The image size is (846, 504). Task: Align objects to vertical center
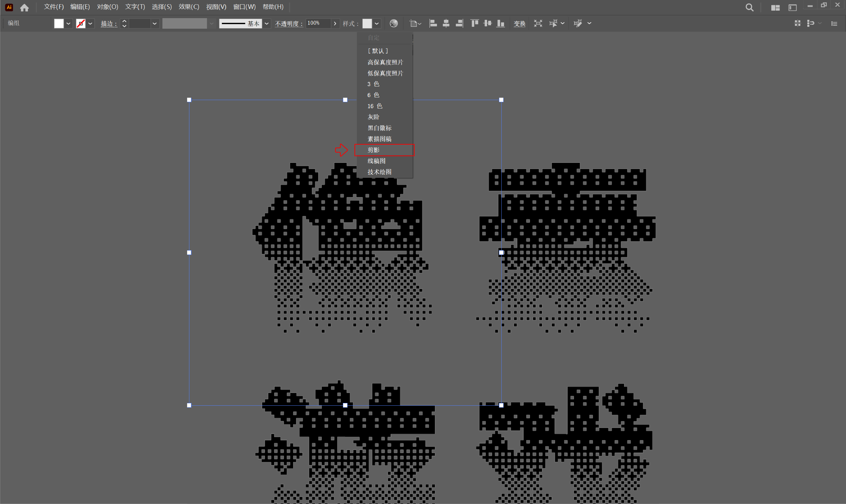[x=488, y=23]
